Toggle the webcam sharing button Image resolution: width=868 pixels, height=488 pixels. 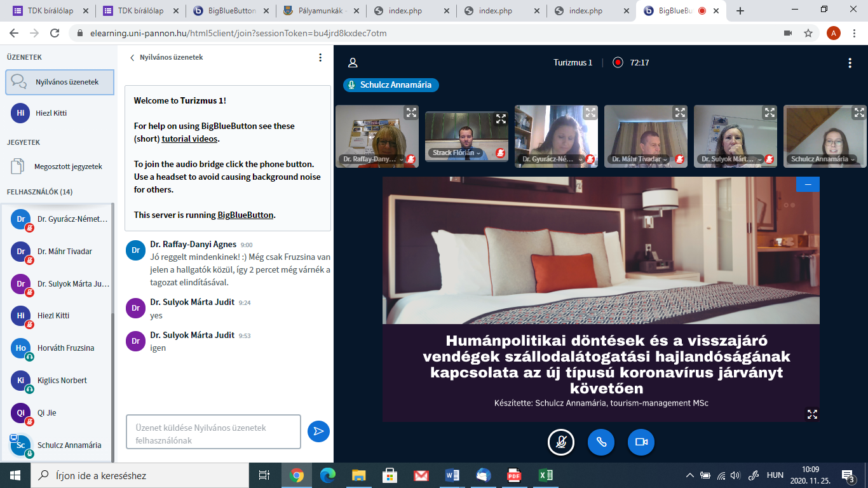(x=641, y=442)
